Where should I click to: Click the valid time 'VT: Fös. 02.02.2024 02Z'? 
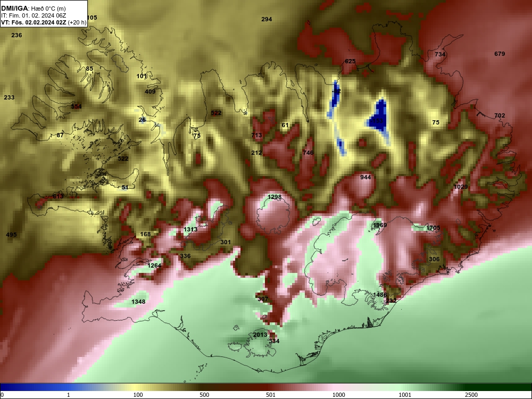[34, 23]
